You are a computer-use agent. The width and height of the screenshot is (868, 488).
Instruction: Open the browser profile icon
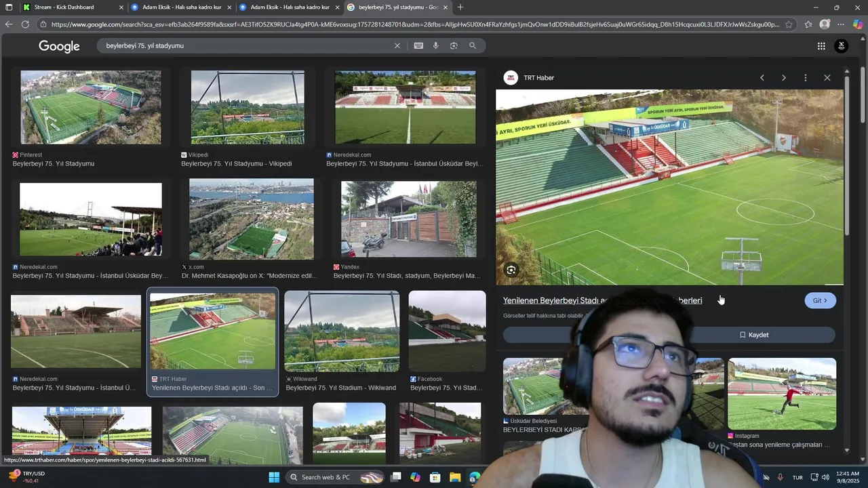(825, 24)
